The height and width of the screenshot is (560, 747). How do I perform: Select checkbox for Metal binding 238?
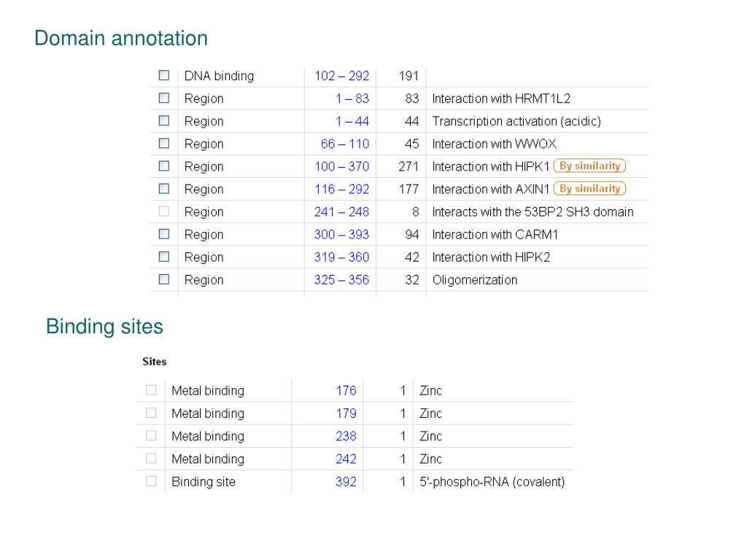point(151,436)
